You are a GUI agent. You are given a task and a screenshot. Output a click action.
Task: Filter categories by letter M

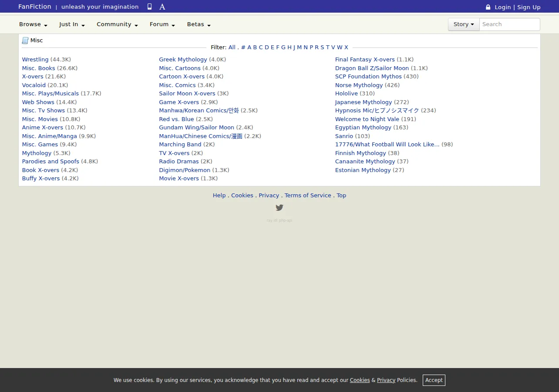click(299, 47)
